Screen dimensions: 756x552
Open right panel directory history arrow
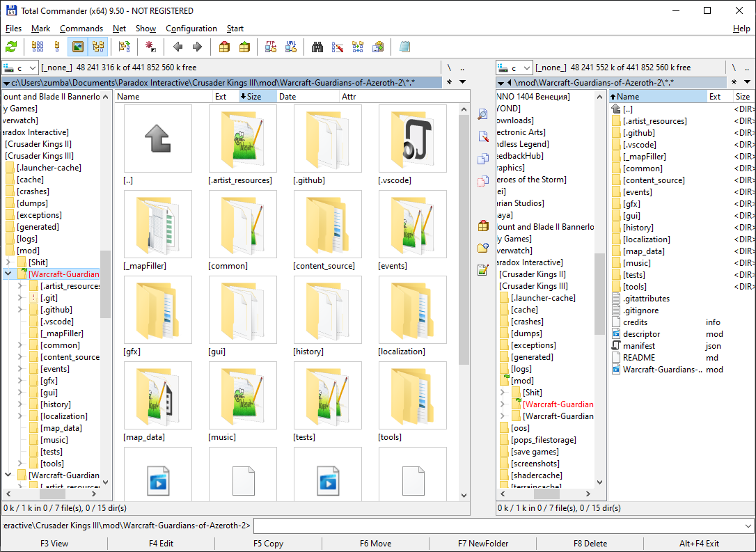748,82
